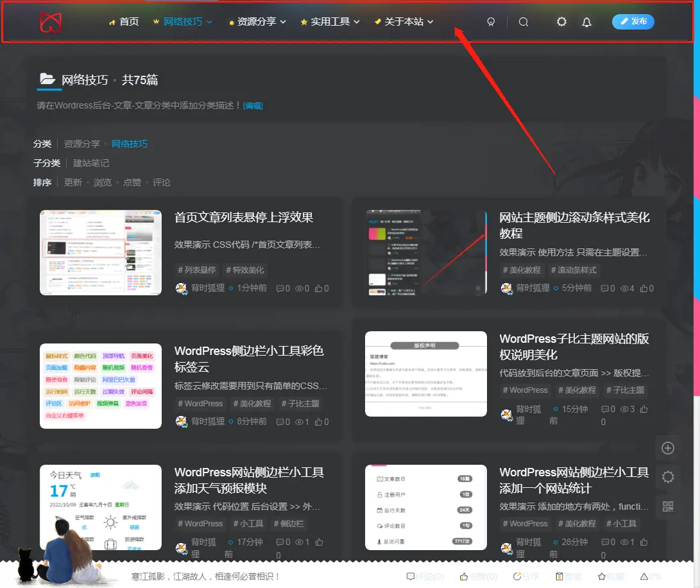Expand the 网络技巧 navigation dropdown

click(184, 21)
